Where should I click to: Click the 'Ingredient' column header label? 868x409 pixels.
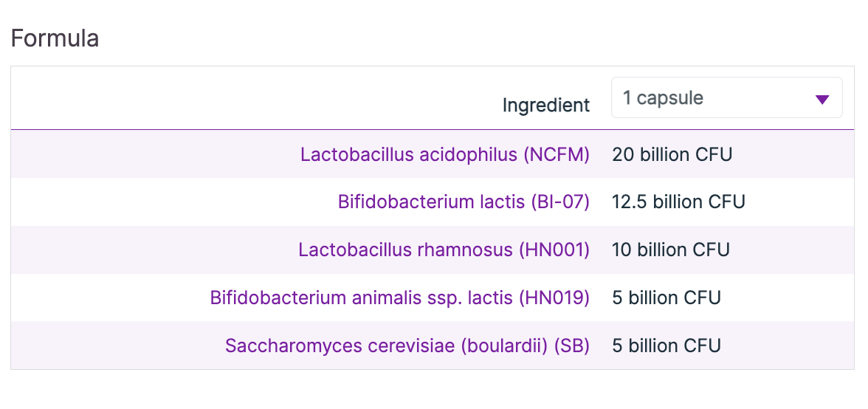545,106
